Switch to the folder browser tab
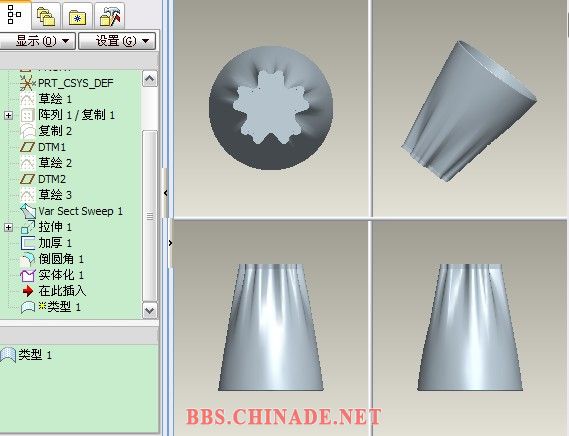The width and height of the screenshot is (569, 436). point(46,16)
